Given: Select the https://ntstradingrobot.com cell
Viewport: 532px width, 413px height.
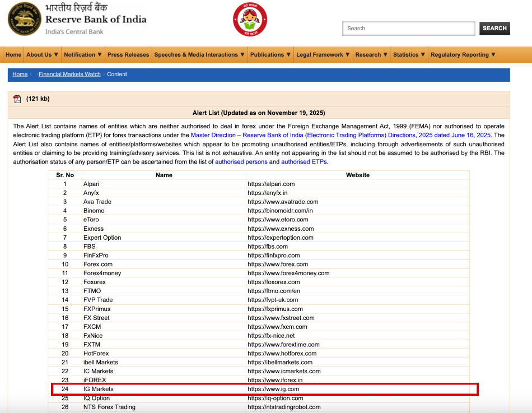Looking at the screenshot, I should click(x=358, y=407).
